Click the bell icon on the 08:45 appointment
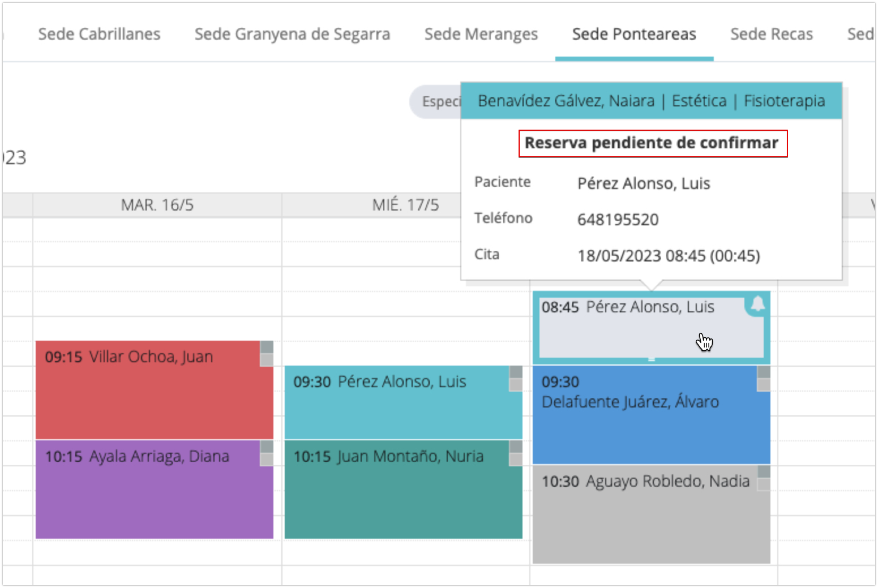This screenshot has width=878, height=588. coord(758,304)
